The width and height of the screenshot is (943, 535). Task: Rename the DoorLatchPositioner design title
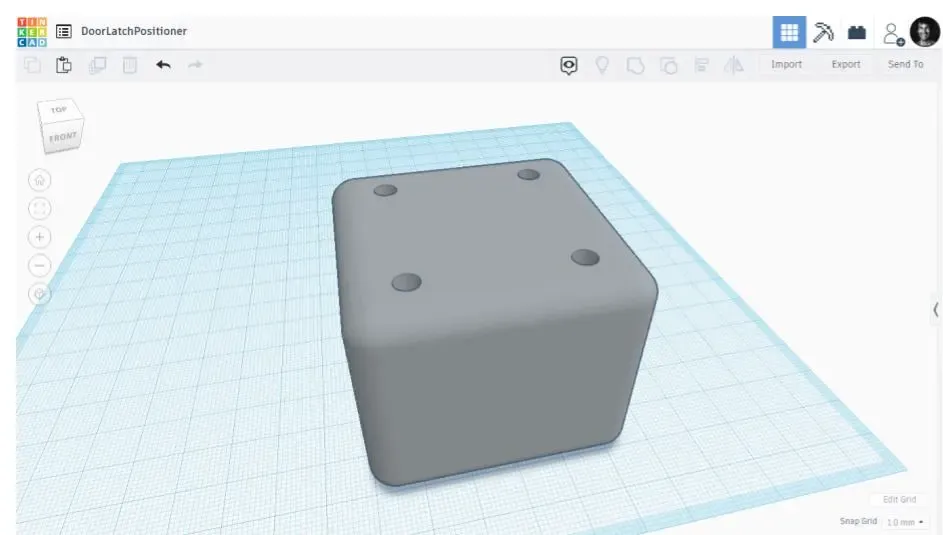click(x=134, y=31)
